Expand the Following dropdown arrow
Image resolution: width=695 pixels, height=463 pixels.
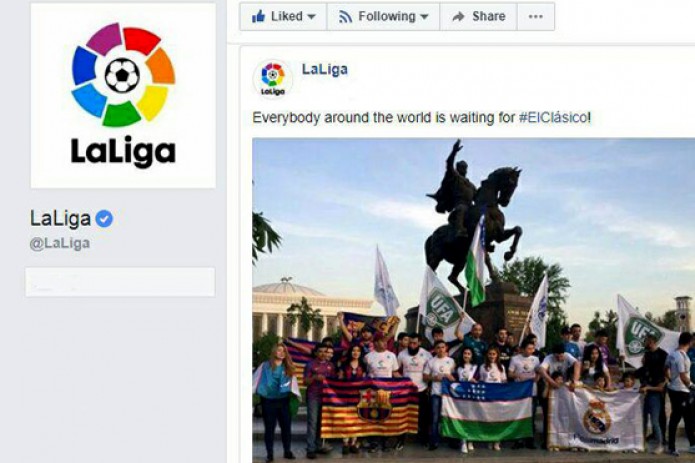(424, 17)
